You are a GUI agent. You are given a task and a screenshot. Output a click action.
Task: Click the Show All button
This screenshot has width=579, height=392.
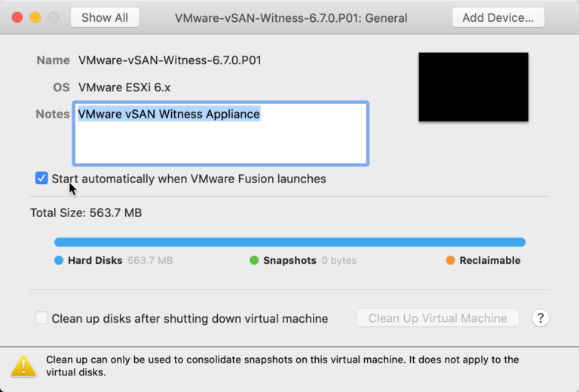click(105, 17)
